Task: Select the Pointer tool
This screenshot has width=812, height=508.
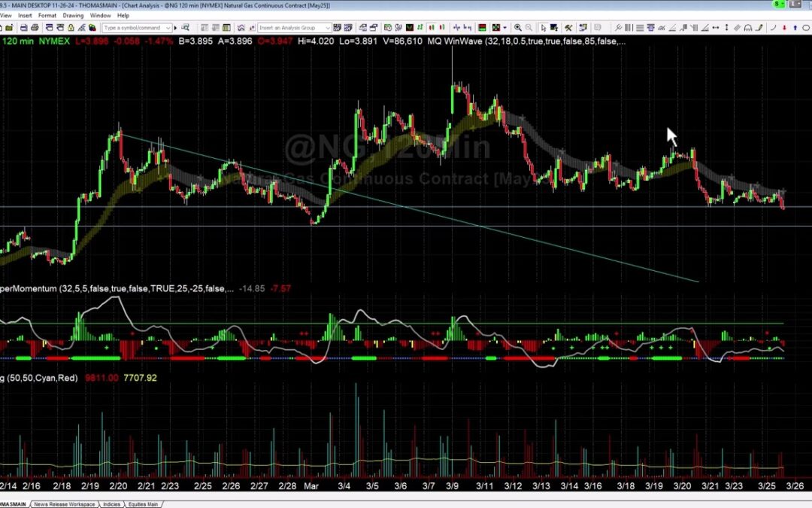Action: click(543, 27)
